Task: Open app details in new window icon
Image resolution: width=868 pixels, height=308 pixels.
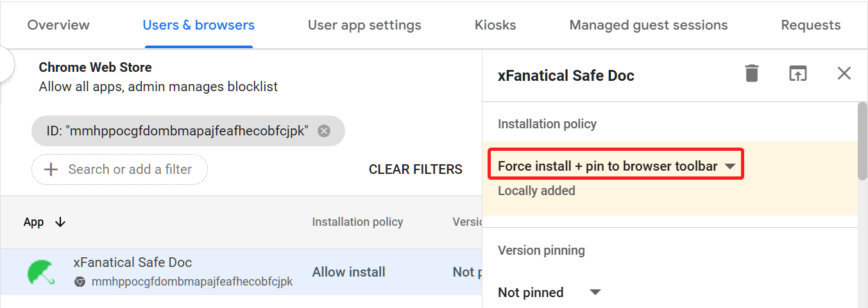Action: click(x=797, y=73)
